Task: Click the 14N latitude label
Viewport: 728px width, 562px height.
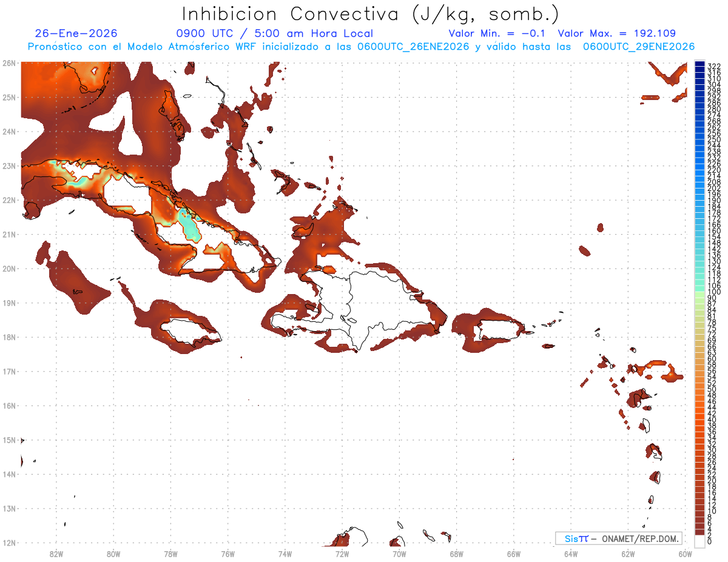Action: pyautogui.click(x=8, y=474)
